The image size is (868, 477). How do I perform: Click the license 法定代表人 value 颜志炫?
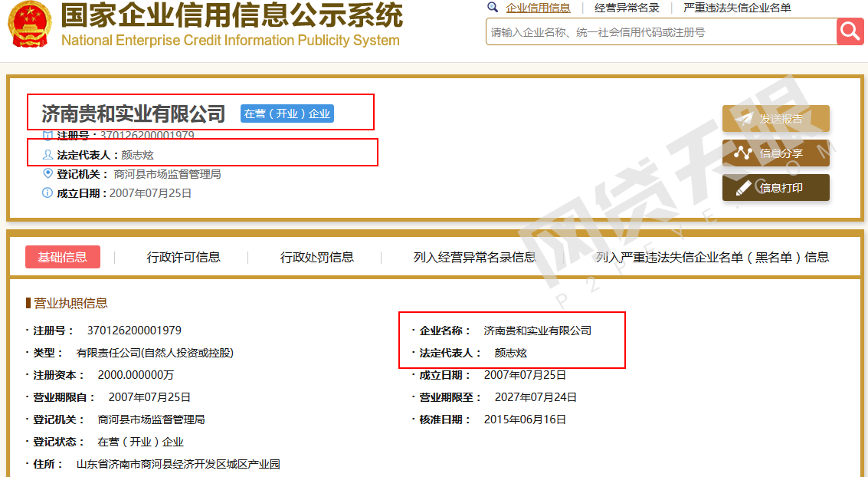coord(510,353)
